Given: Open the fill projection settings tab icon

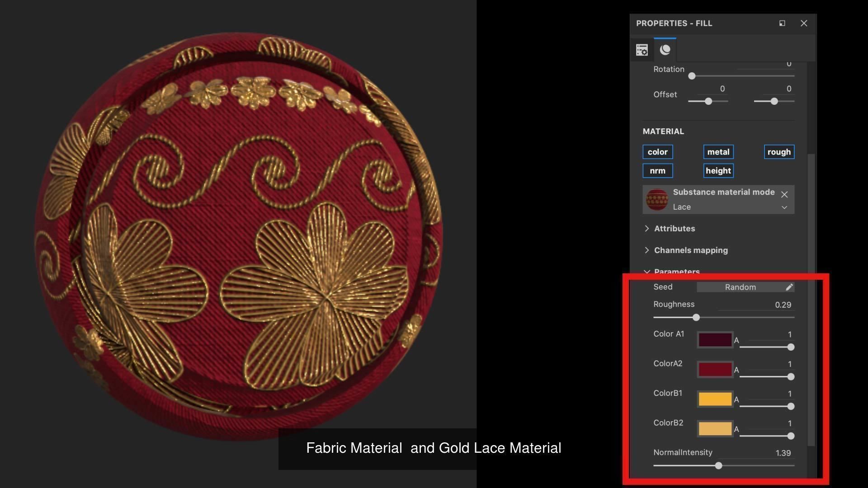Looking at the screenshot, I should (x=642, y=50).
